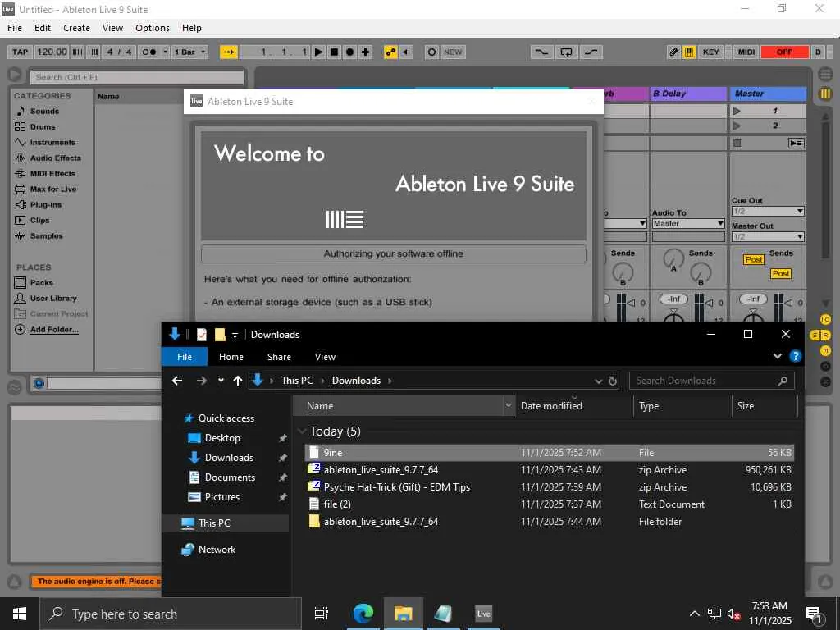The height and width of the screenshot is (630, 840).
Task: Click the Master track header
Action: click(x=768, y=94)
